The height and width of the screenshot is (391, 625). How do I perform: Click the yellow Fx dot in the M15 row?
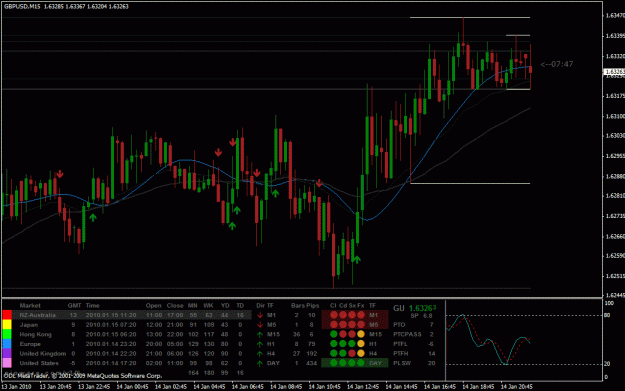click(x=361, y=334)
